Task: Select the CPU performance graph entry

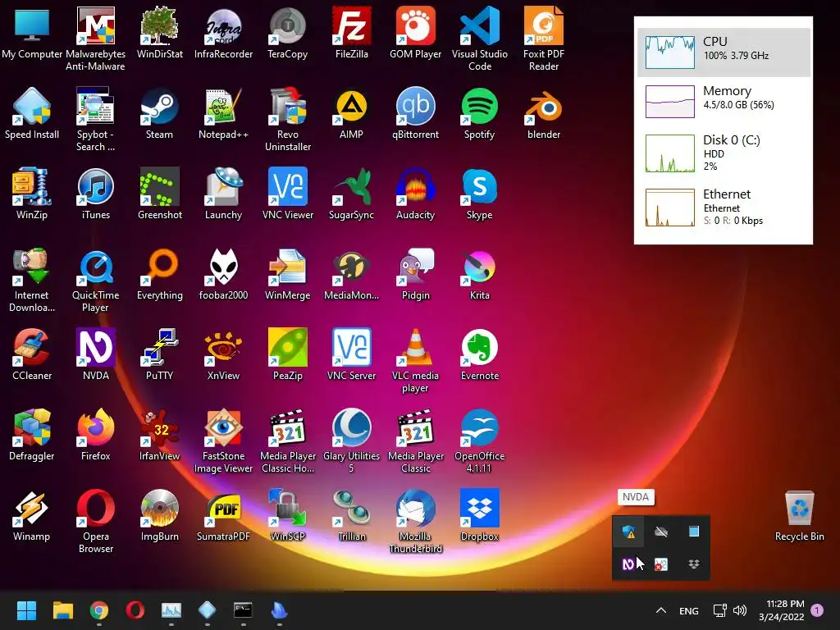Action: pyautogui.click(x=724, y=52)
